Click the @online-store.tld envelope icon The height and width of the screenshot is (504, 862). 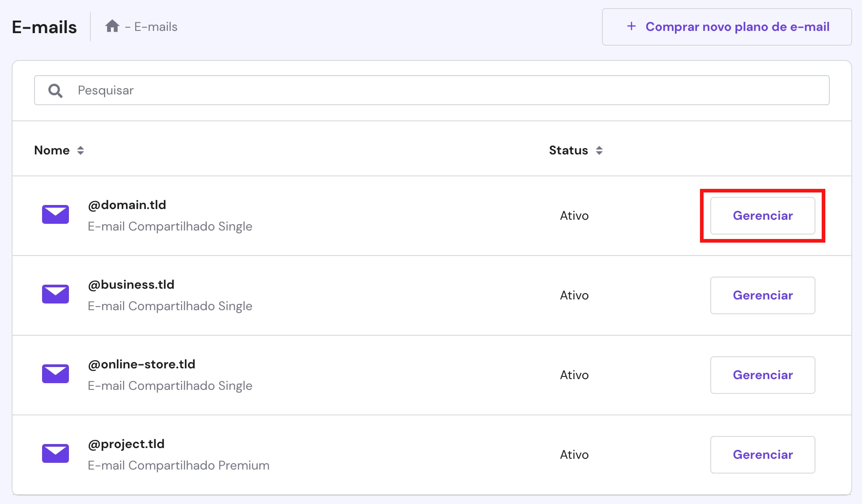pos(55,374)
